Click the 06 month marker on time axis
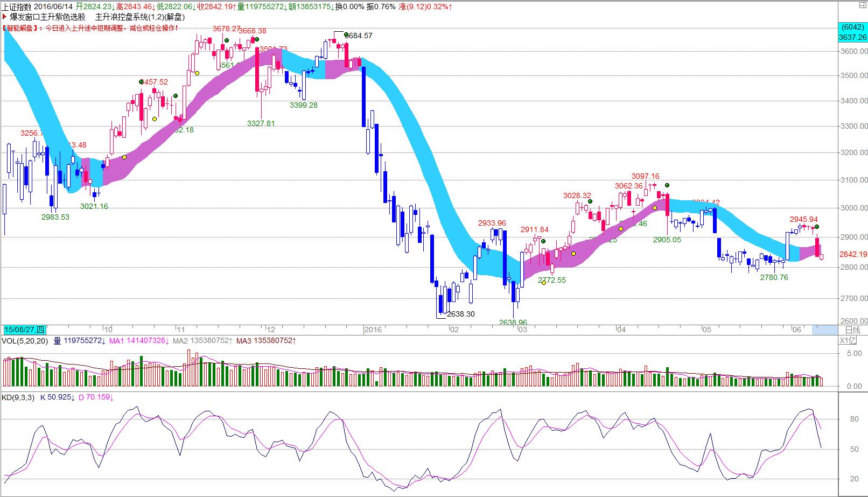Viewport: 868px width, 497px height. 796,330
